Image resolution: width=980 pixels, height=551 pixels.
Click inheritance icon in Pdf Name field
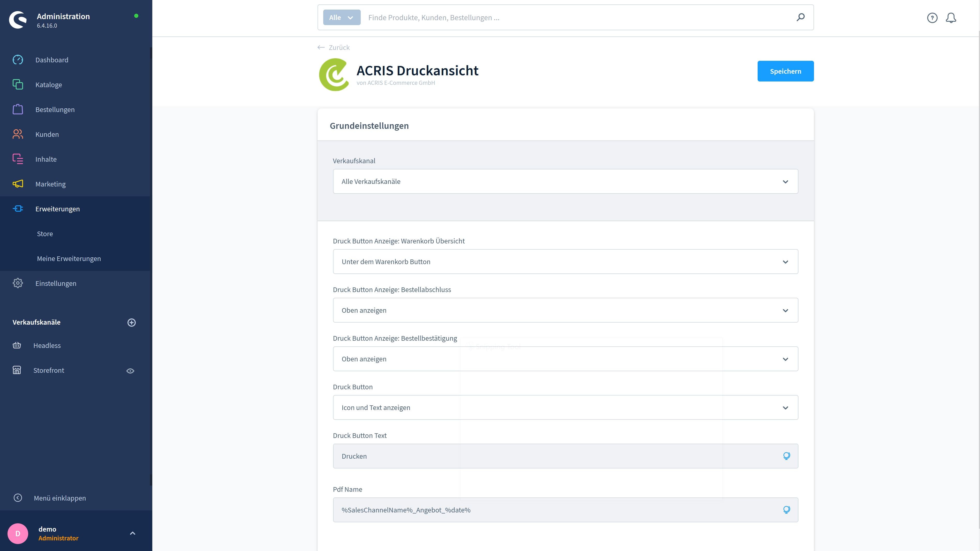point(786,510)
